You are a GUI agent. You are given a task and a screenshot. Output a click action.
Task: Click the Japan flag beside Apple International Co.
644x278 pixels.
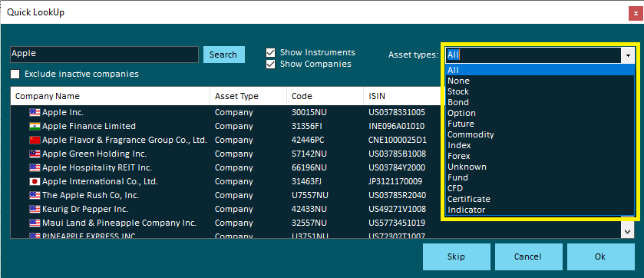click(x=35, y=181)
